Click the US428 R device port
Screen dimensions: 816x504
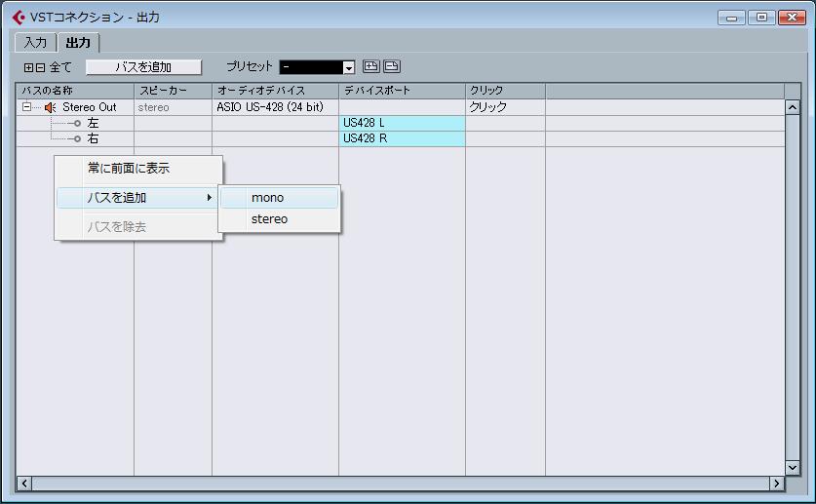402,138
